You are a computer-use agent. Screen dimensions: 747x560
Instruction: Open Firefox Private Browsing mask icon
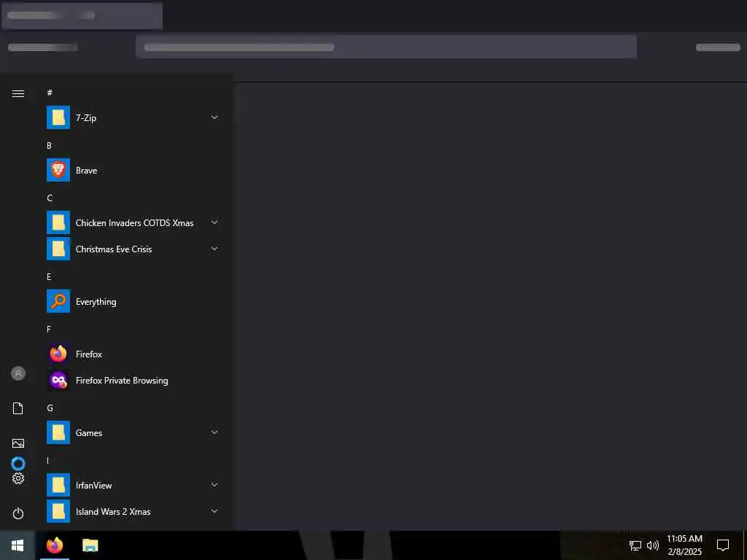tap(58, 381)
